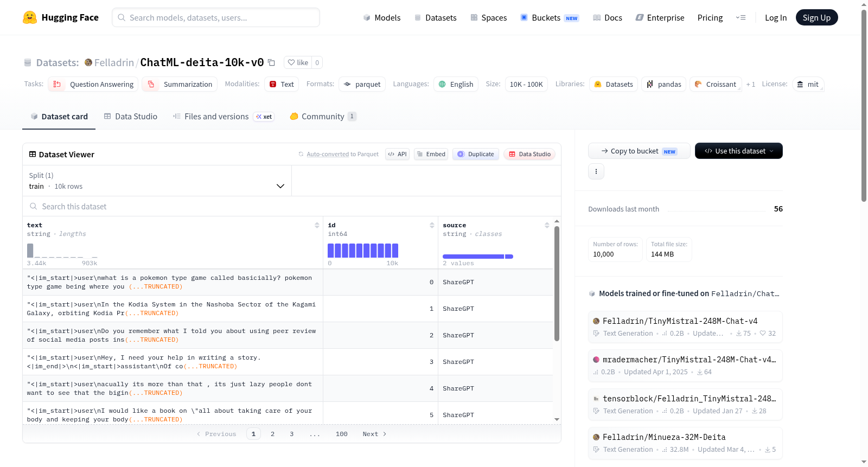The height and width of the screenshot is (467, 868).
Task: Open the navigation overflow menu icon
Action: (x=741, y=17)
